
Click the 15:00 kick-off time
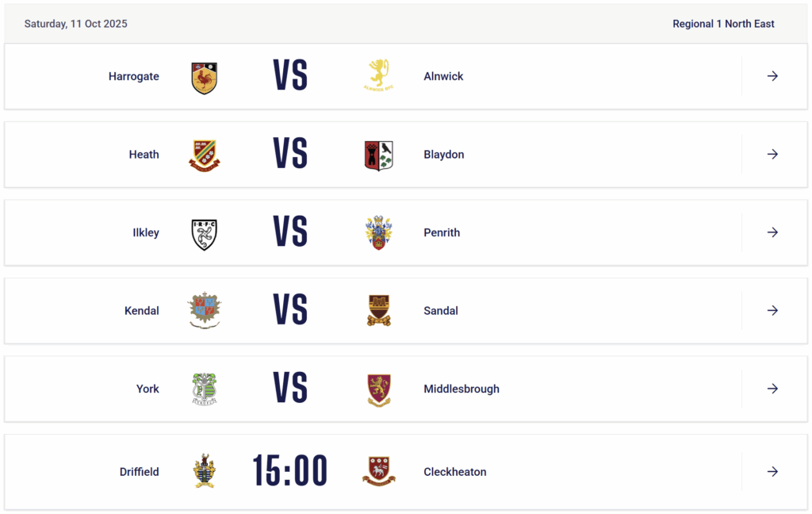click(x=290, y=471)
